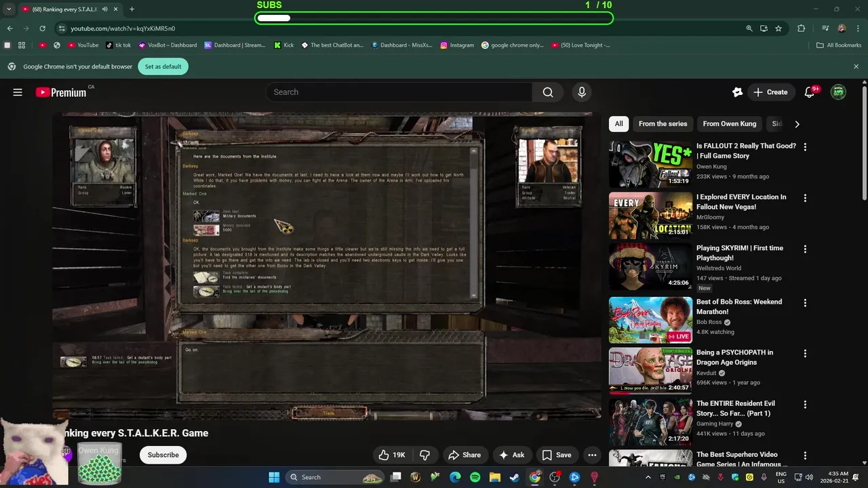
Task: Open YouTube notifications bell
Action: click(809, 92)
